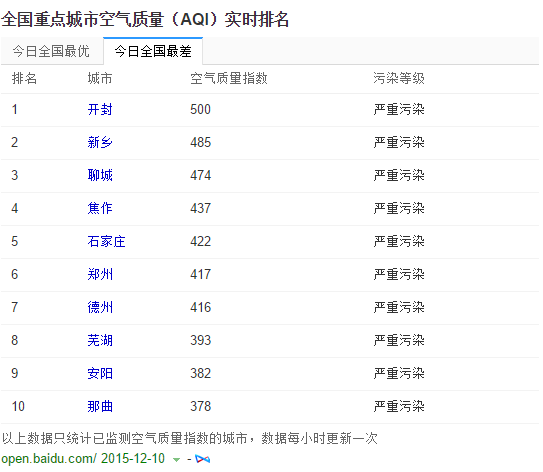Image resolution: width=543 pixels, height=472 pixels.
Task: Switch to the 今日全国最优 tab
Action: pos(51,51)
